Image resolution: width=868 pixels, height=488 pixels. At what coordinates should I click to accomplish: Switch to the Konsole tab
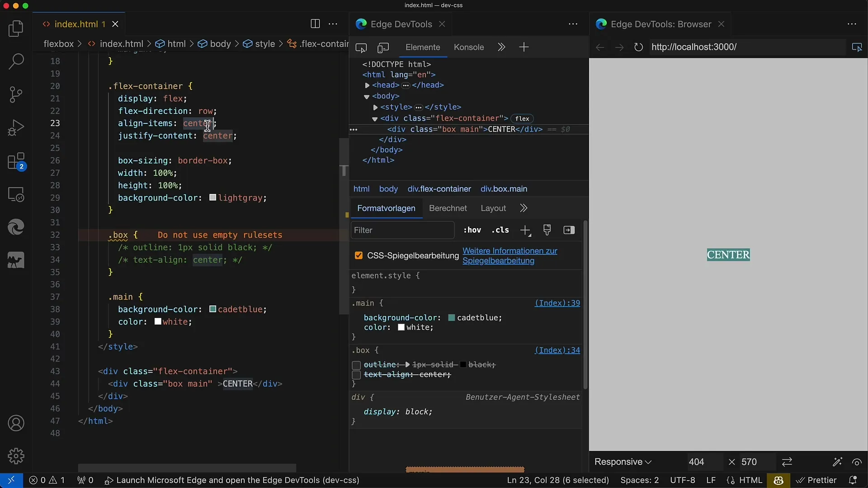pyautogui.click(x=469, y=47)
